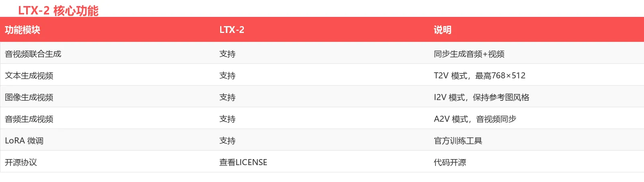Select the 文本生成视频 row label
644x182 pixels.
pyautogui.click(x=29, y=76)
